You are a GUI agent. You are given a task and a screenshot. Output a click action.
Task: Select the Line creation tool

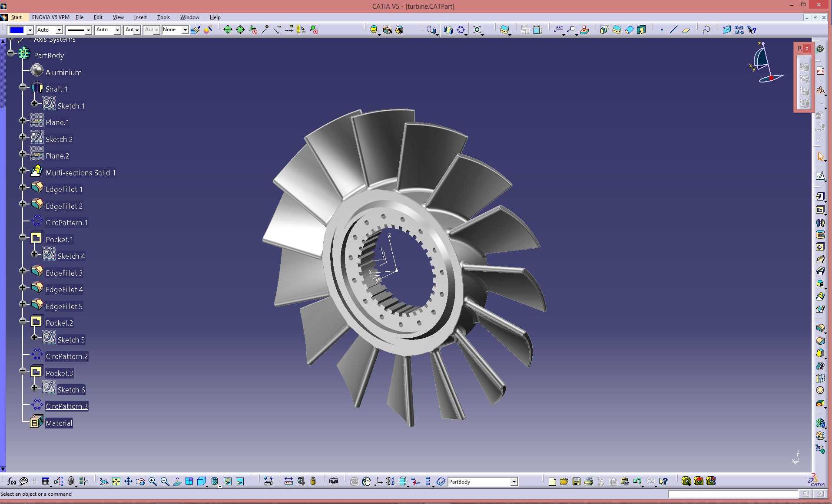[674, 30]
